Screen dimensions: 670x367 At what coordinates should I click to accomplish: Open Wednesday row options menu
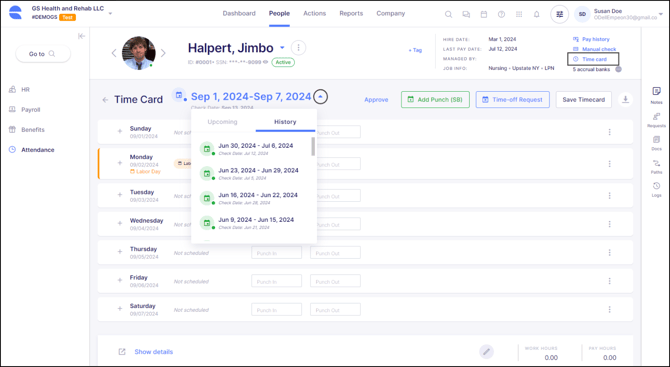coord(609,224)
